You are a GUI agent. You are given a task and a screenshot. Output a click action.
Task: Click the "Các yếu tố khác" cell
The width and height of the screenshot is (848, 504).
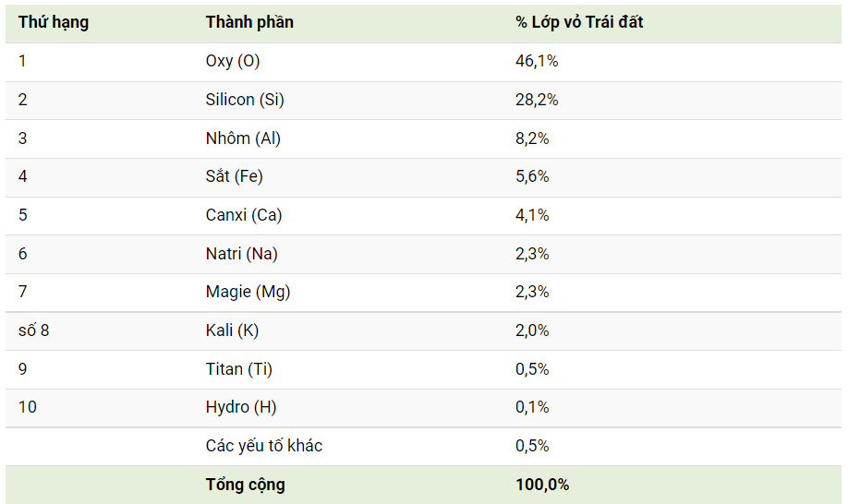pyautogui.click(x=264, y=446)
